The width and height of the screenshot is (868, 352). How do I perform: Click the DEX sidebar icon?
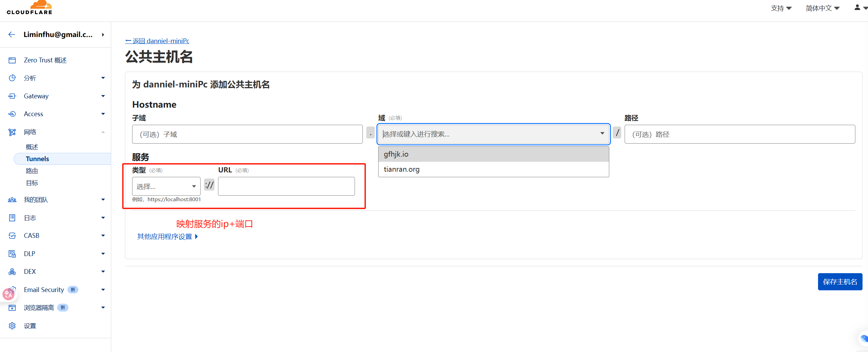[12, 271]
